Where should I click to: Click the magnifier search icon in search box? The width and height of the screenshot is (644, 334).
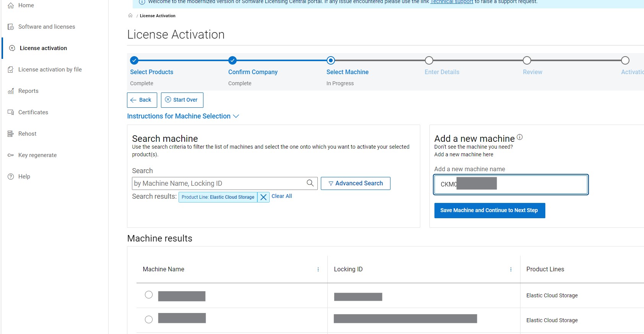(310, 183)
